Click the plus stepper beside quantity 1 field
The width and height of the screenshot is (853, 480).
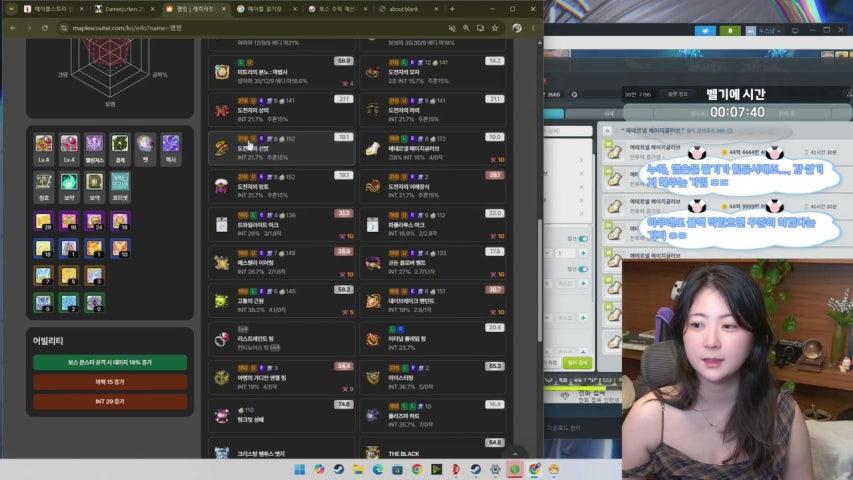[583, 253]
